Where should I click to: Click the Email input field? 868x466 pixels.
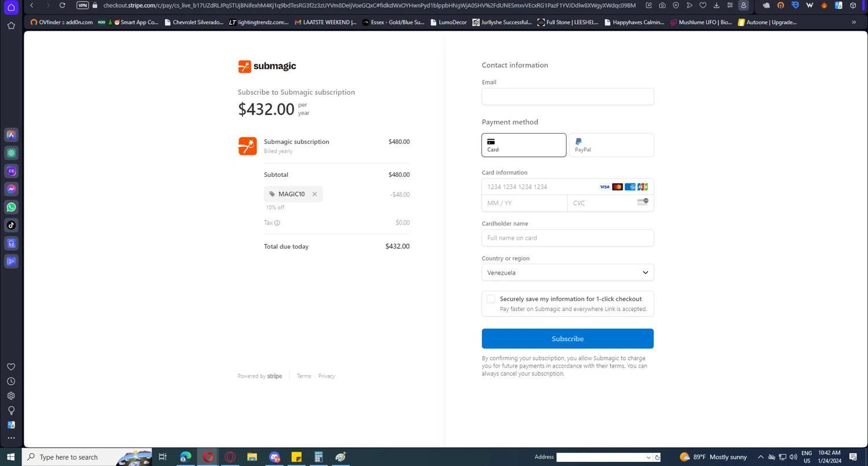coord(568,97)
